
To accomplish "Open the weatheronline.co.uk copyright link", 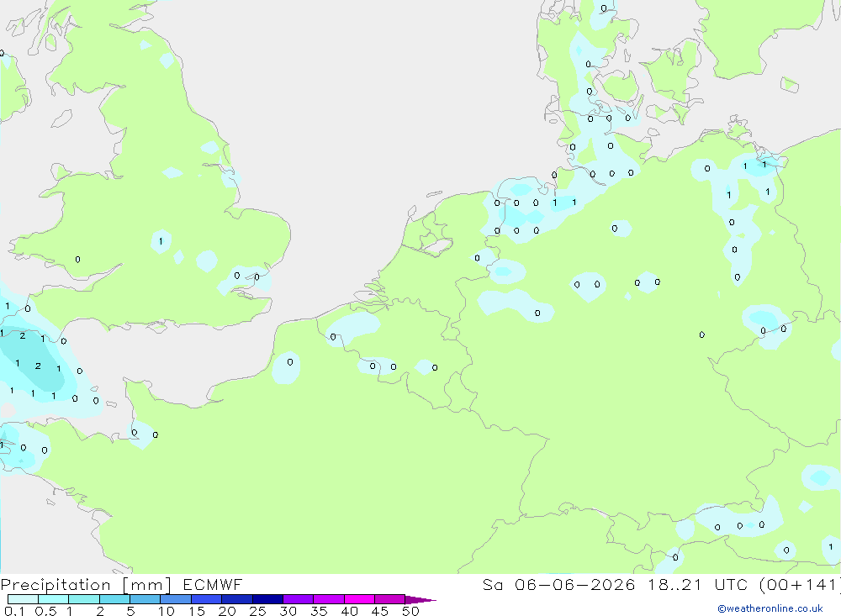I will tap(770, 608).
